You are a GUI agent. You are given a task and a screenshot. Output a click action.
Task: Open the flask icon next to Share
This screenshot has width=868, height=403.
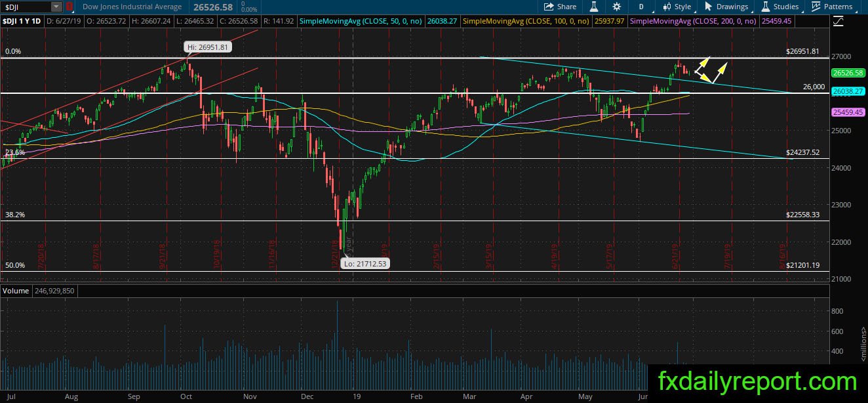click(x=594, y=7)
